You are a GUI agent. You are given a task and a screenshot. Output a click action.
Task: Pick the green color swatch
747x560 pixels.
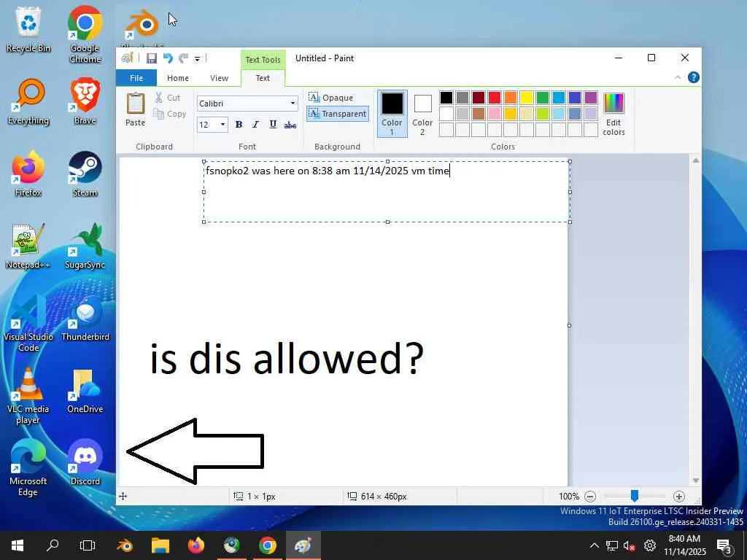click(543, 98)
